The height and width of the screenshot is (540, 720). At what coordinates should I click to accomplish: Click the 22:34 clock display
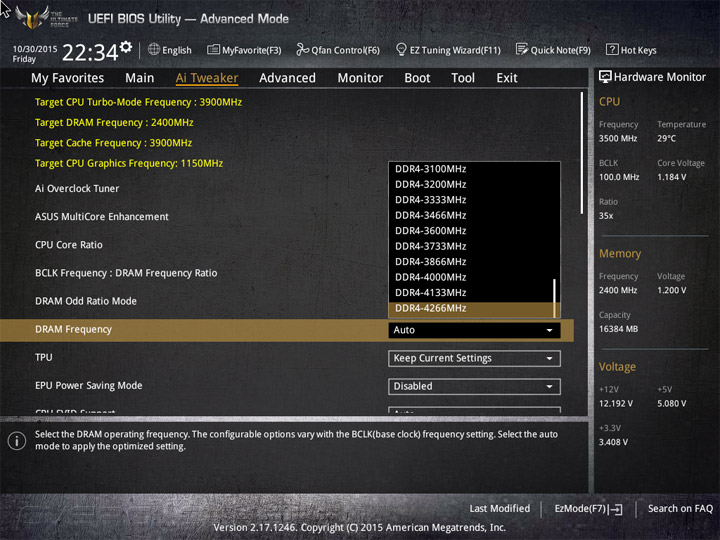tap(90, 52)
